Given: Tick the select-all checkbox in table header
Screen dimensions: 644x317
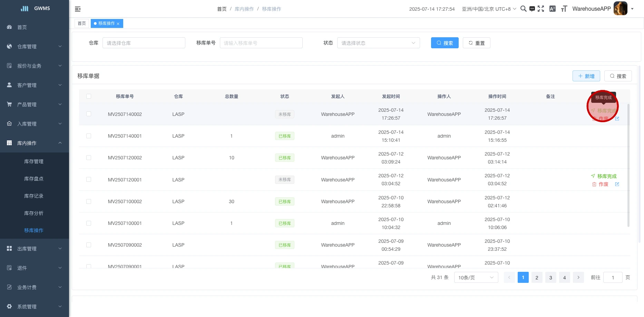Looking at the screenshot, I should (x=89, y=96).
